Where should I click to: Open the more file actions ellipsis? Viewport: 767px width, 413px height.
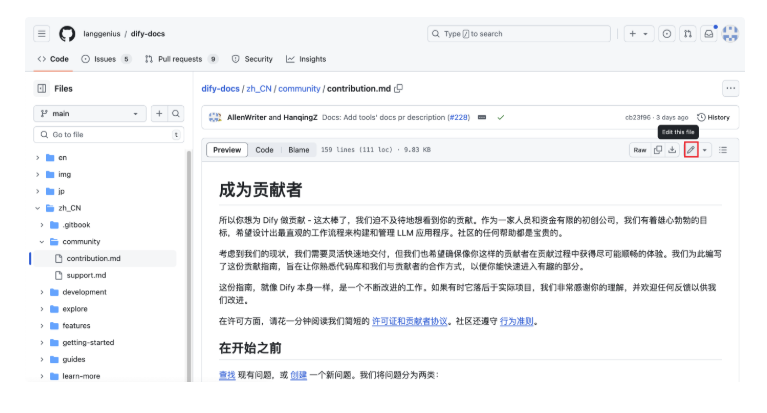(731, 89)
